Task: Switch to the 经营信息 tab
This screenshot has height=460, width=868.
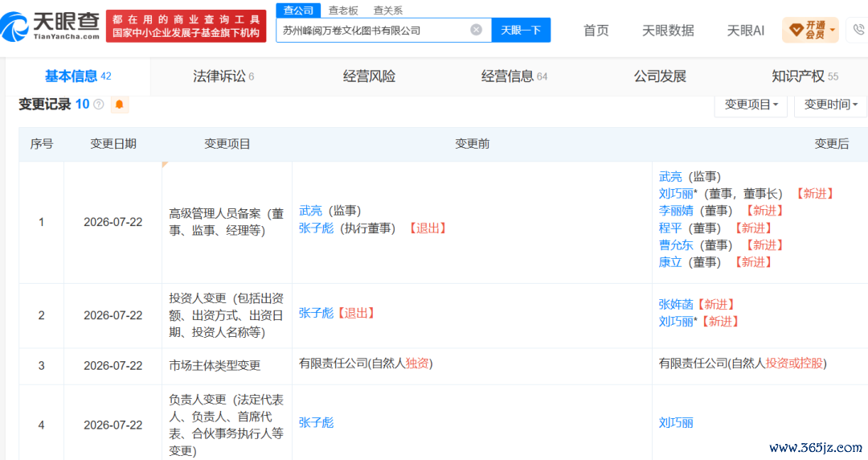Action: (x=514, y=76)
